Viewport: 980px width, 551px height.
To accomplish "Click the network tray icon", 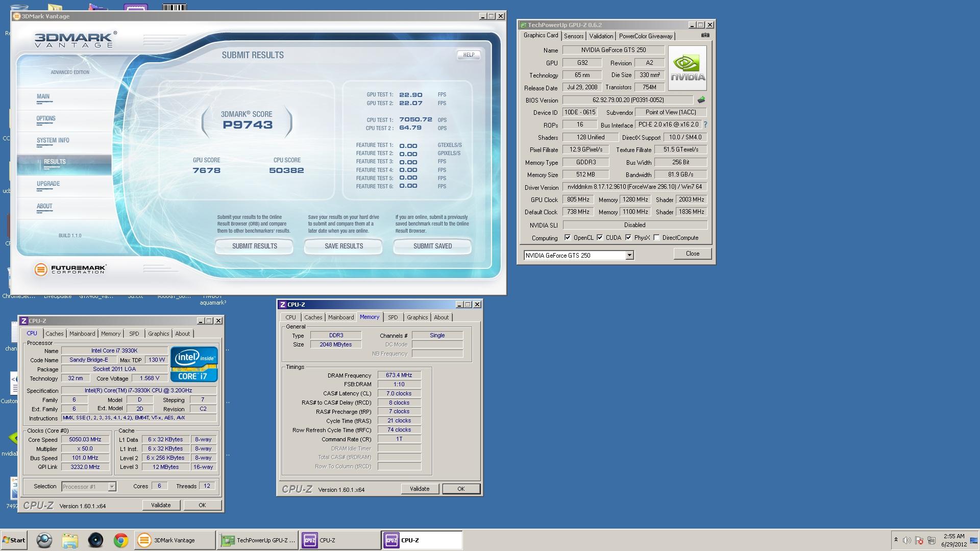I will point(932,540).
